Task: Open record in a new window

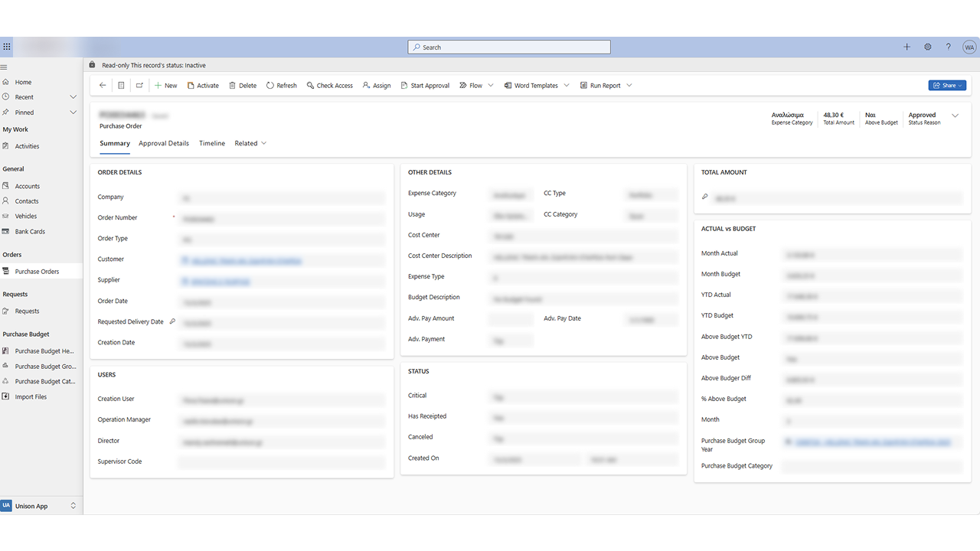Action: (139, 86)
